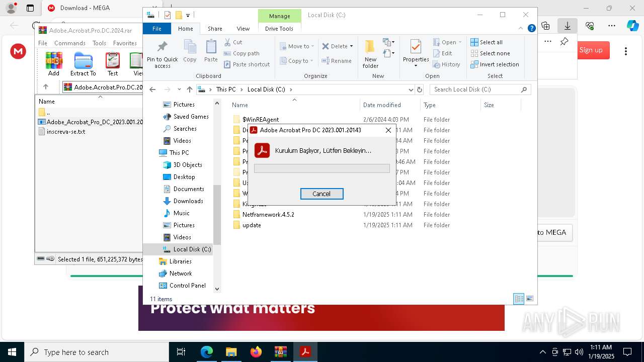Switch to the Share ribbon tab
Screen dimensions: 644x362
click(x=215, y=29)
